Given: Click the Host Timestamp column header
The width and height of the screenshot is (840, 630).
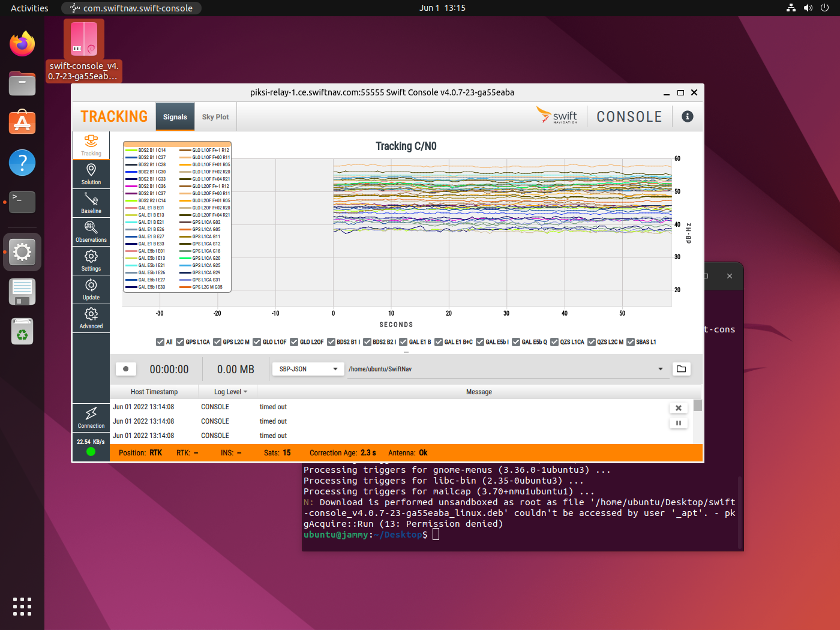Looking at the screenshot, I should (x=154, y=392).
